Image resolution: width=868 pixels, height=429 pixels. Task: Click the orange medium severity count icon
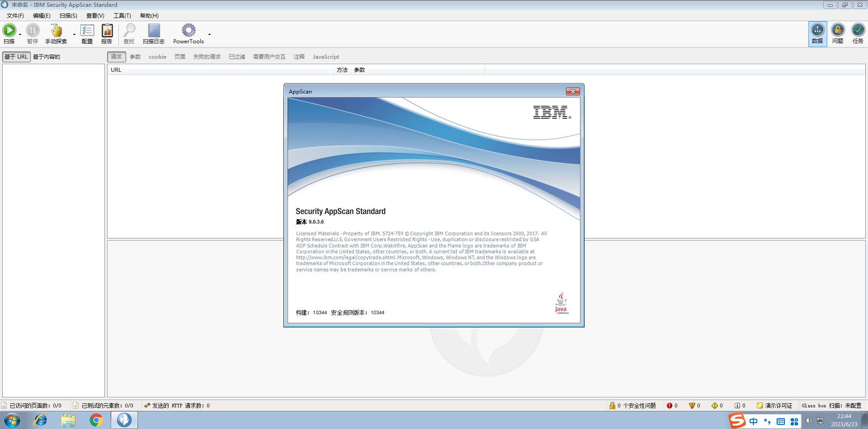[692, 406]
